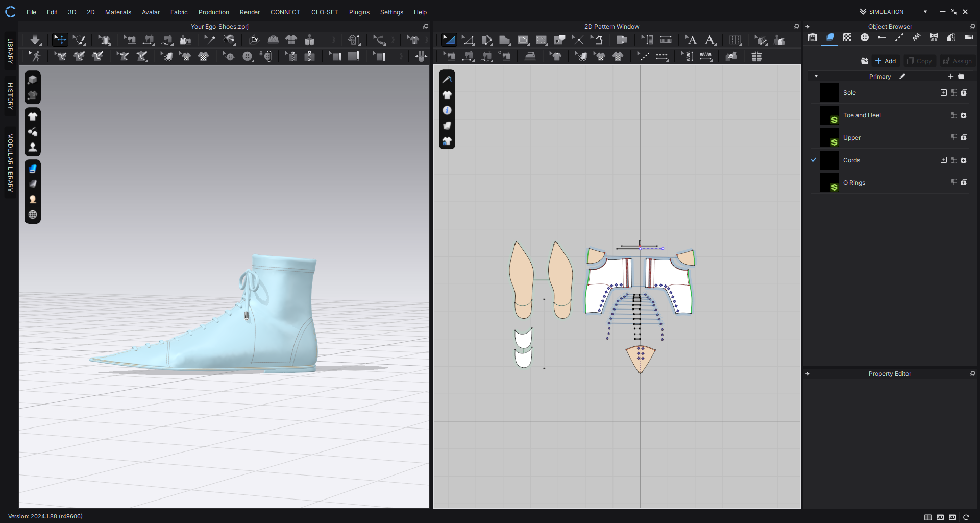The width and height of the screenshot is (980, 523).
Task: Select the Puffer icon in 2D toolbar
Action: (756, 57)
